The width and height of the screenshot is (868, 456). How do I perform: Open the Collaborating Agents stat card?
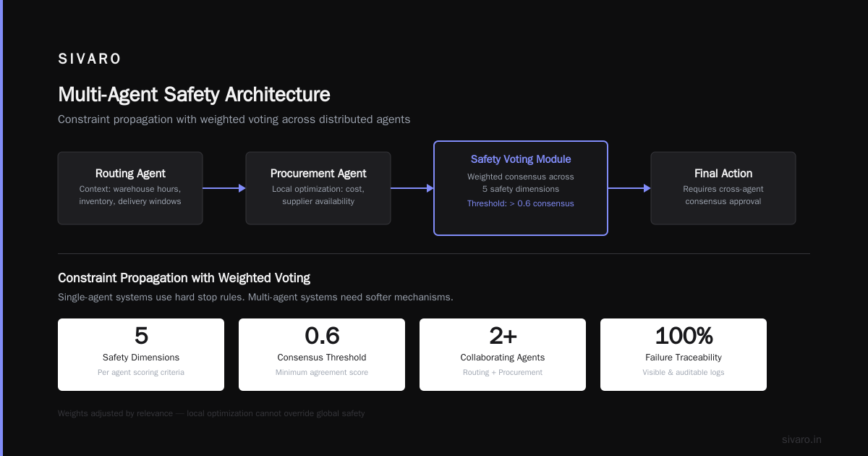(503, 355)
